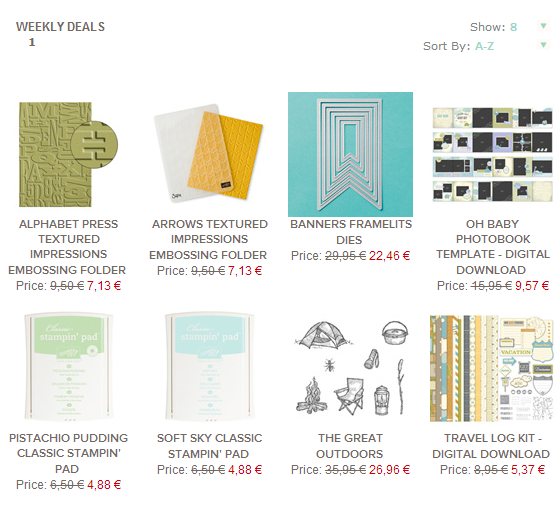Select the A-Z sort value
The image size is (560, 507).
(x=484, y=46)
